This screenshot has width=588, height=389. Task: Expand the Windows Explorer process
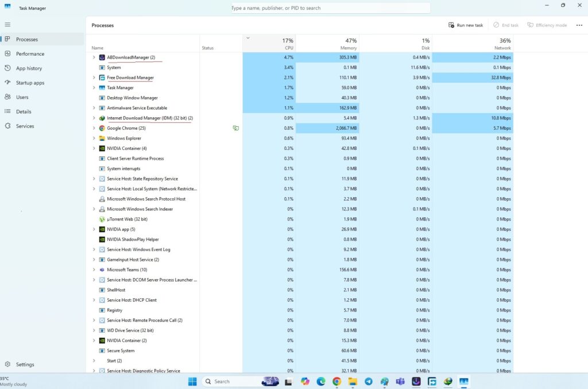(94, 138)
